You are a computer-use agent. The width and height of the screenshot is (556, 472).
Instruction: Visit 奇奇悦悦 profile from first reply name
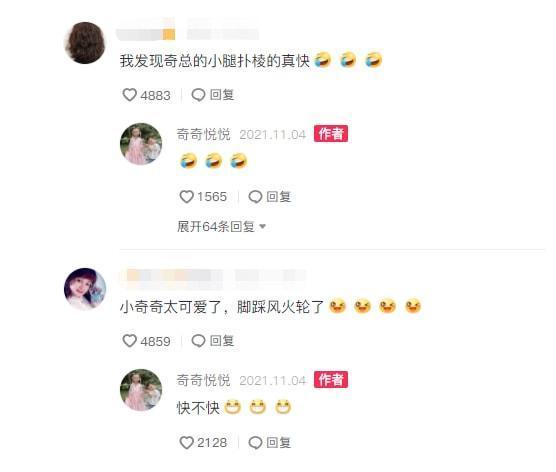(x=204, y=134)
